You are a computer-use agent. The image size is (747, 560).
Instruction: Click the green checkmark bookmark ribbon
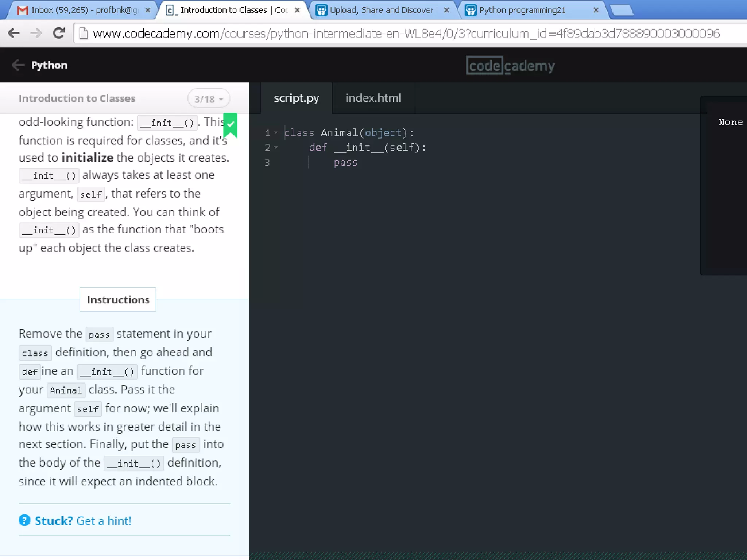(231, 125)
